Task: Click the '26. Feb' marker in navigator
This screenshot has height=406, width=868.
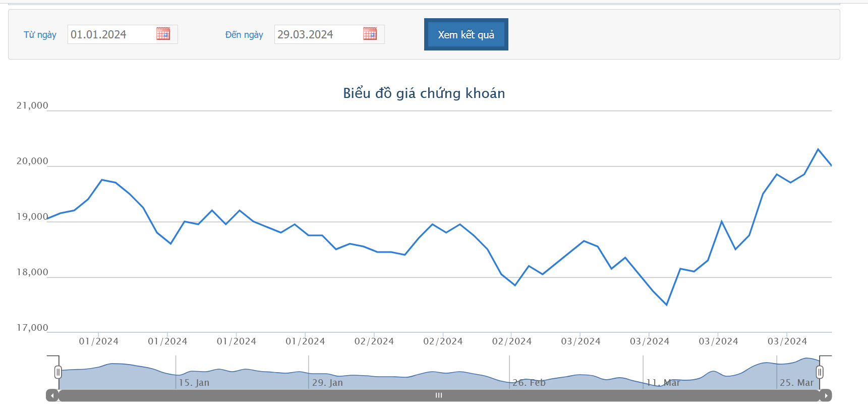Action: pos(529,383)
